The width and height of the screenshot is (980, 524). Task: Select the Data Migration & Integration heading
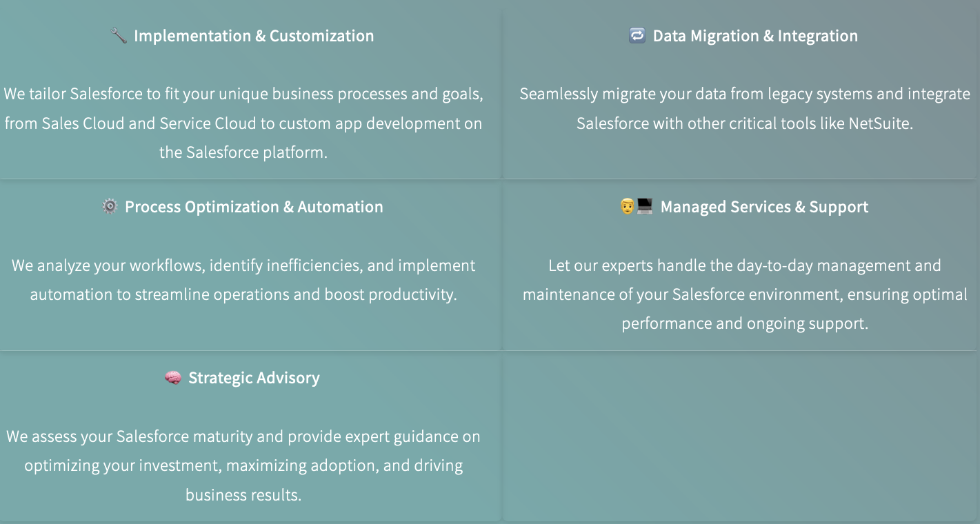[755, 36]
